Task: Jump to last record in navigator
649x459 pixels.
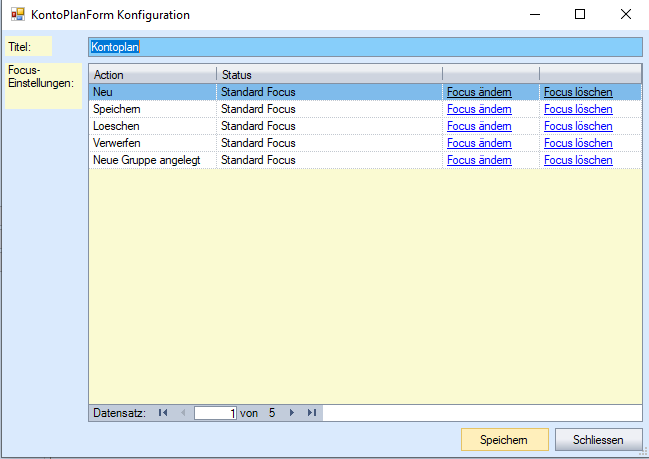Action: 312,412
